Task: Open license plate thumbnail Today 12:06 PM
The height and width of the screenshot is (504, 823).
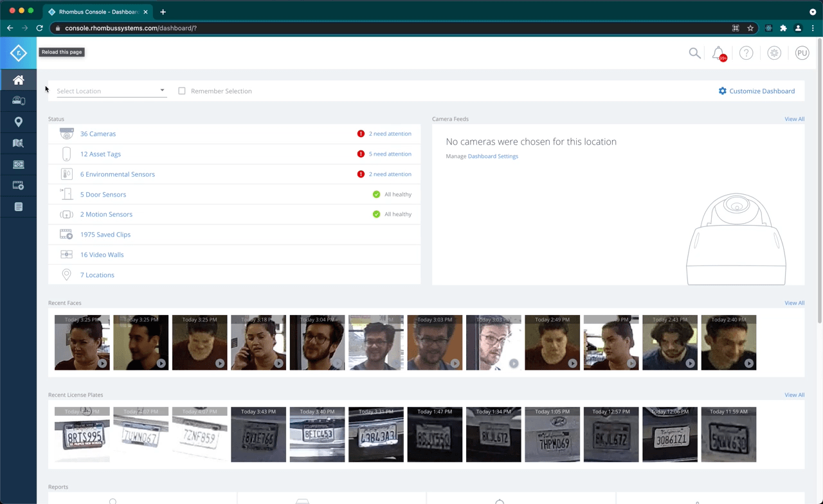Action: [670, 435]
